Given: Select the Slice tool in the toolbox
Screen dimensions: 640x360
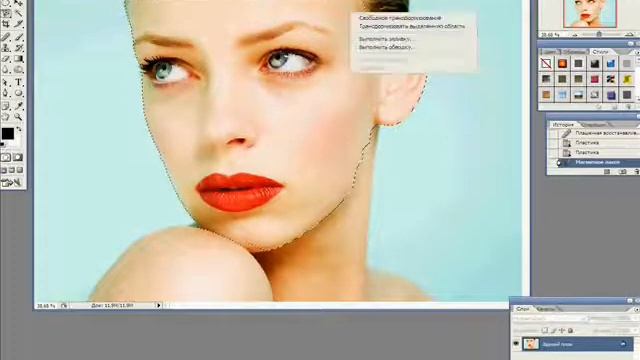Looking at the screenshot, I should (x=18, y=24).
